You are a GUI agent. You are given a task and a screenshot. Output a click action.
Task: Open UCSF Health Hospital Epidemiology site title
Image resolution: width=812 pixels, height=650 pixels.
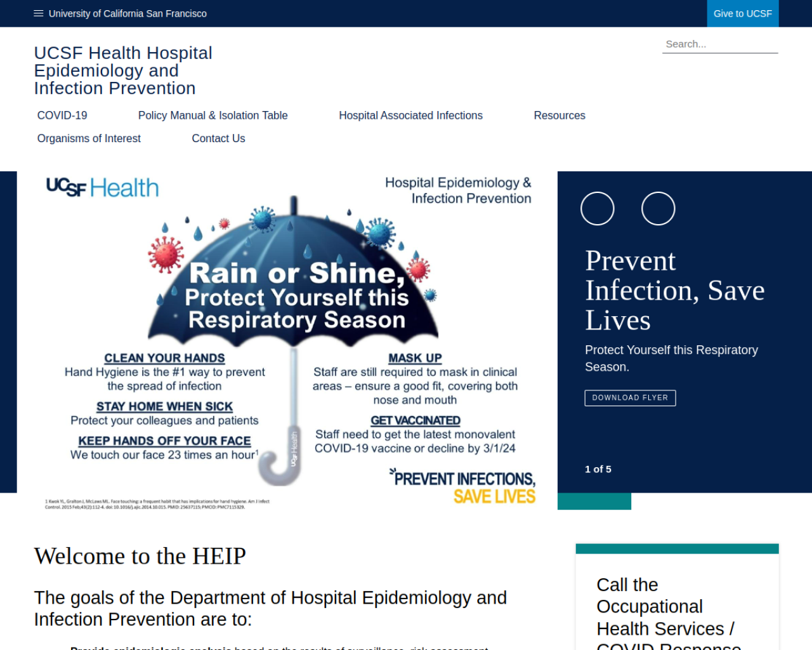point(123,70)
